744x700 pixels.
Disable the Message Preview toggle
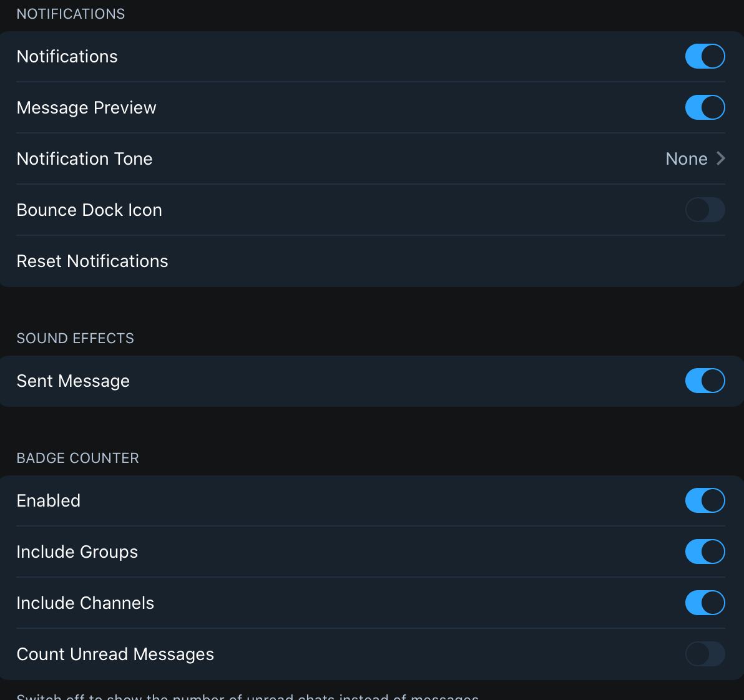coord(705,108)
